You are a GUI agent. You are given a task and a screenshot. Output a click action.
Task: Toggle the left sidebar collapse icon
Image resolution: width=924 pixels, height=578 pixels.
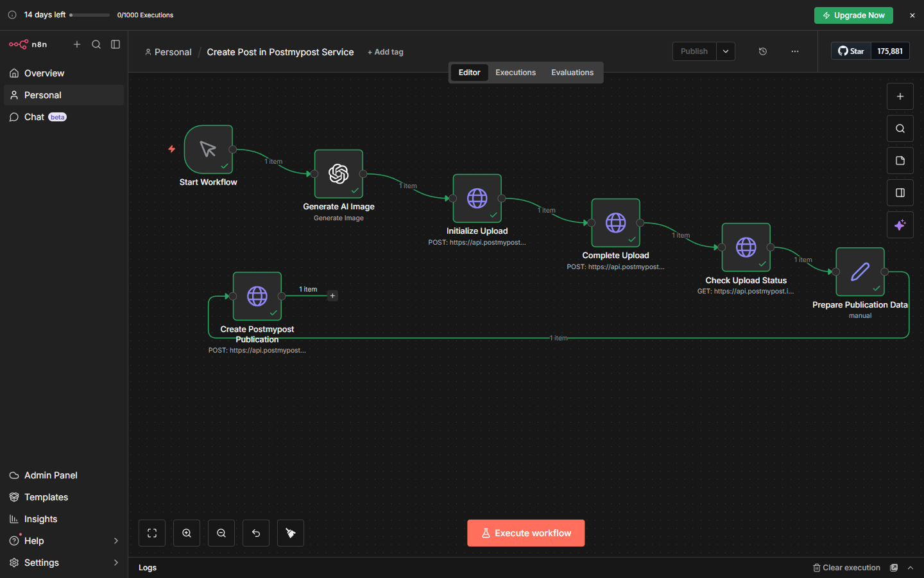coord(116,44)
